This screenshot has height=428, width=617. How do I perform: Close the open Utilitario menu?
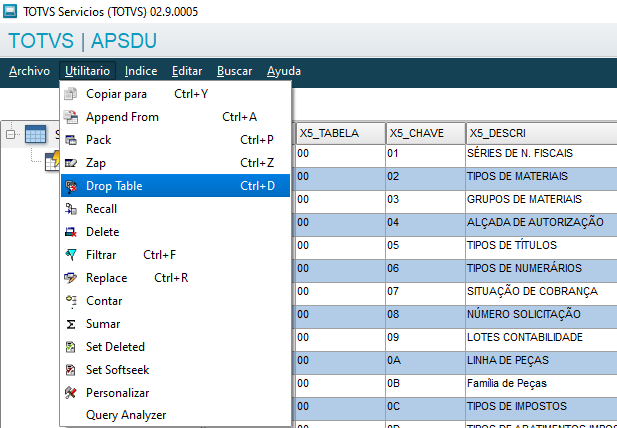(87, 71)
